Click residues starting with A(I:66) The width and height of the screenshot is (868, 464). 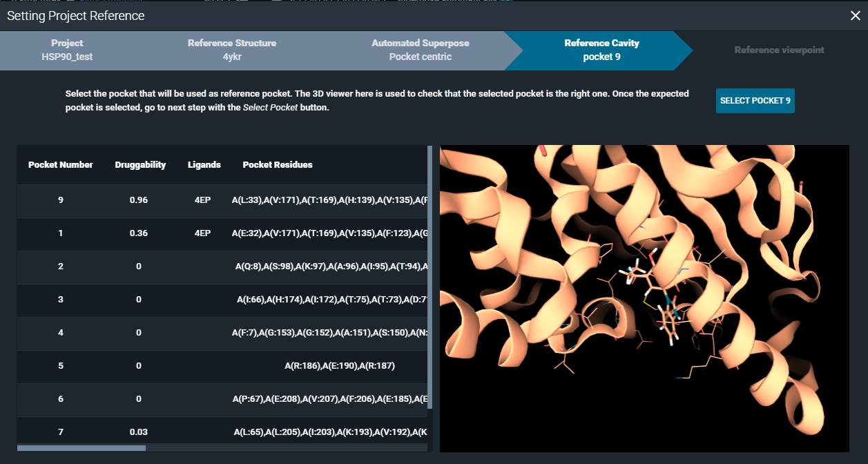pyautogui.click(x=332, y=300)
